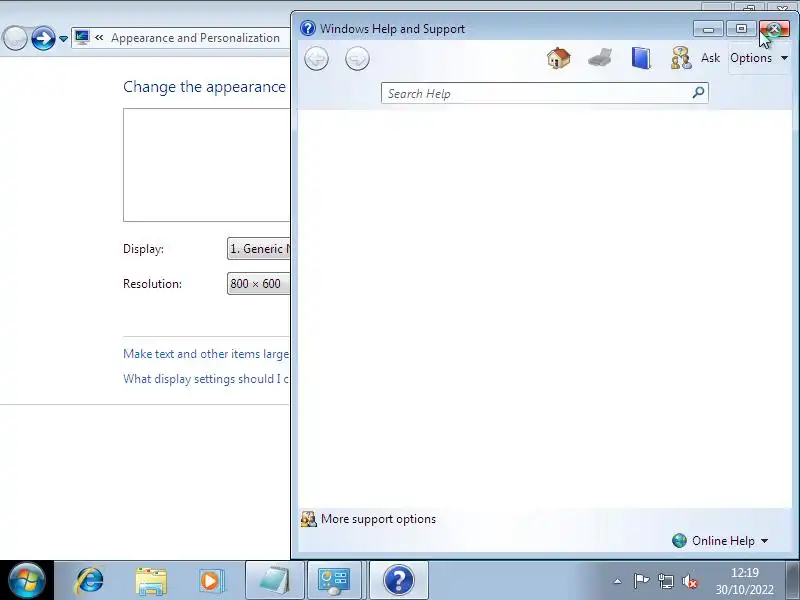Viewport: 800px width, 600px height.
Task: Click the muted volume tray icon
Action: pos(690,581)
